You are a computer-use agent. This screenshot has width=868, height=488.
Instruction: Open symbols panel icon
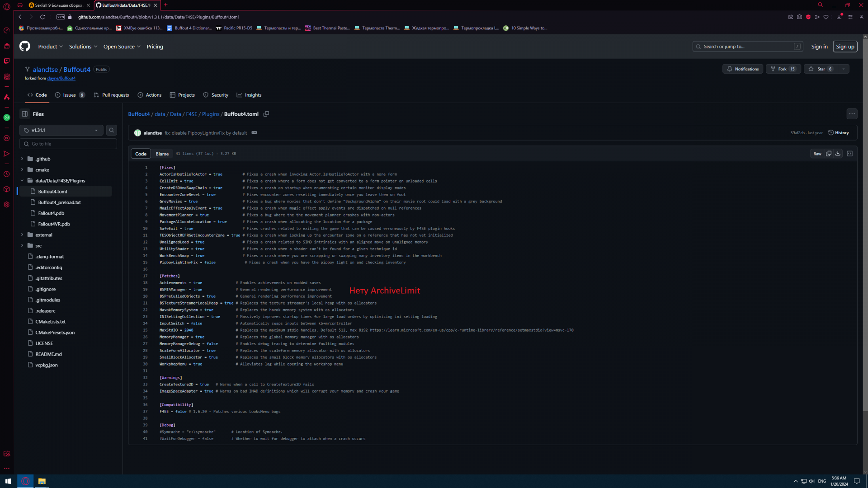pyautogui.click(x=849, y=154)
